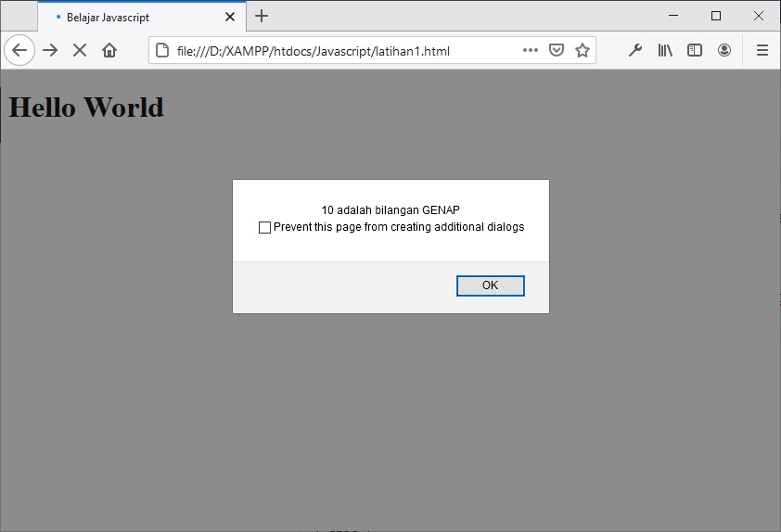Open the Firefox Account icon

tap(724, 50)
